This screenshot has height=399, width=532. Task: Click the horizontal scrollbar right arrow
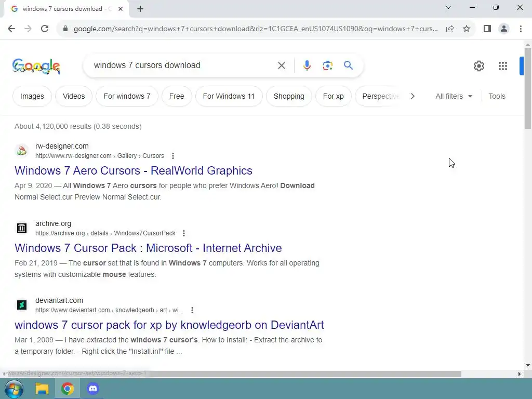[520, 374]
